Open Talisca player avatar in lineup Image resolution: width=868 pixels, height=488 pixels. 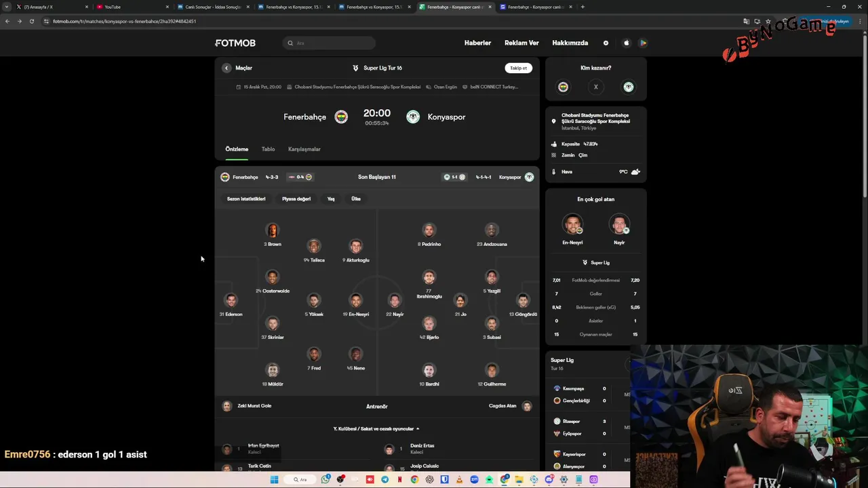coord(313,245)
